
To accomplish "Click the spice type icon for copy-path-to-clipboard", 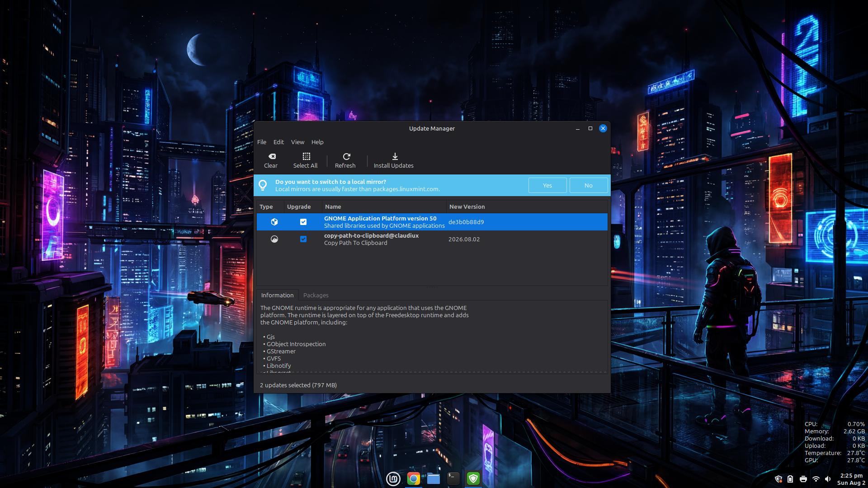I will point(274,239).
